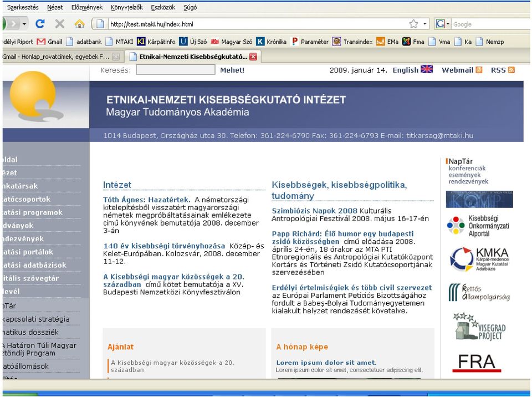Viewport: 532px width, 397px height.
Task: Open the first Gmail tab's close button
Action: click(x=116, y=57)
